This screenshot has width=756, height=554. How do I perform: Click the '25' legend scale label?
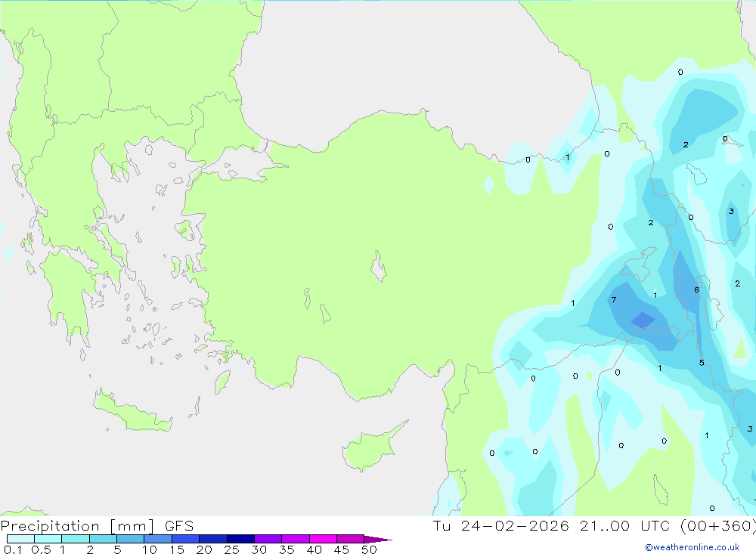232,549
